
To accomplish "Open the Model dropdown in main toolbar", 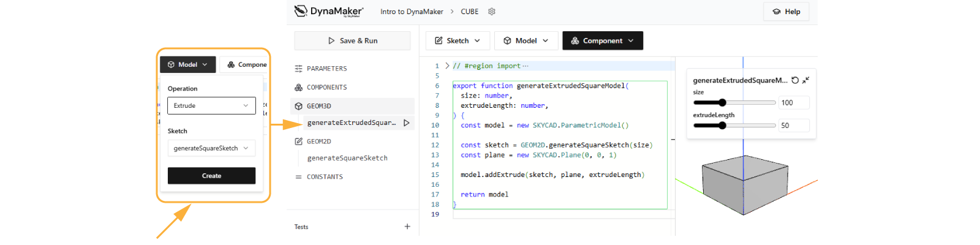I will tap(526, 40).
